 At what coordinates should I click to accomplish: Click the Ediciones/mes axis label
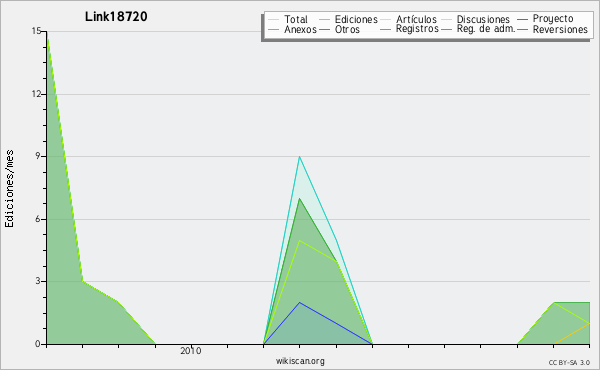pyautogui.click(x=9, y=189)
